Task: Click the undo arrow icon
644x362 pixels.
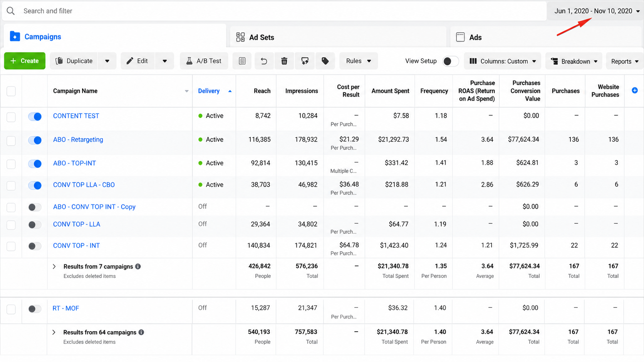Action: 264,61
